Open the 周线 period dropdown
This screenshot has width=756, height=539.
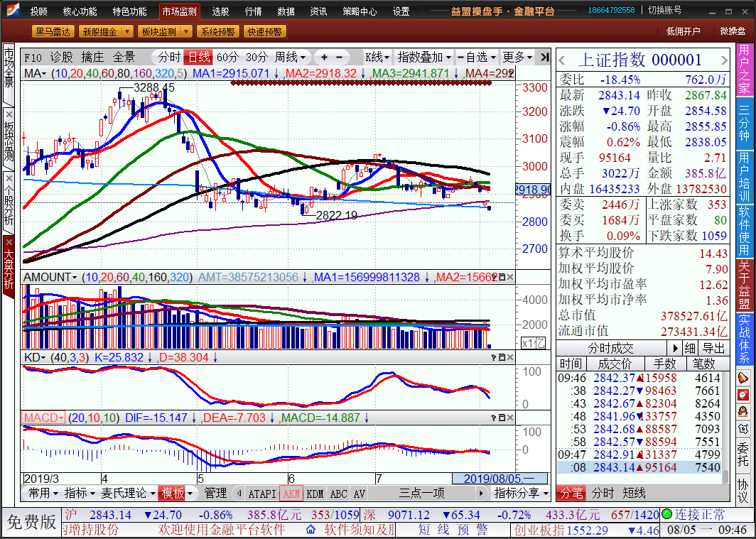pos(290,58)
